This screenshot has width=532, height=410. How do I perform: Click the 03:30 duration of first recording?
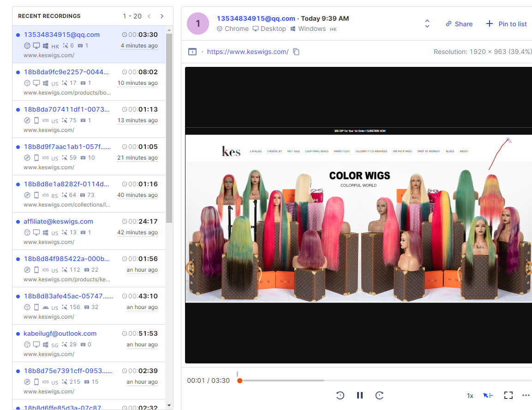(148, 35)
